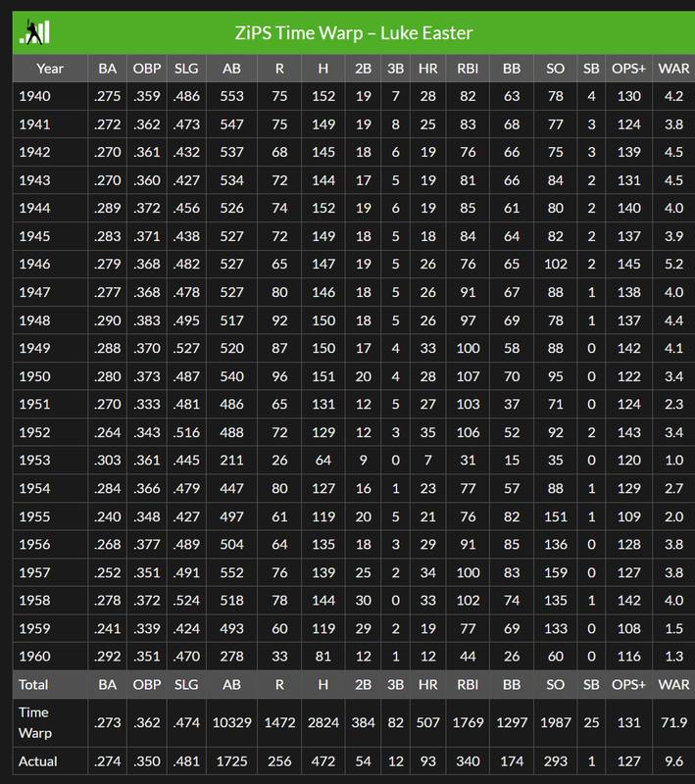Click the Total row HR header
695x784 pixels.
tap(428, 684)
